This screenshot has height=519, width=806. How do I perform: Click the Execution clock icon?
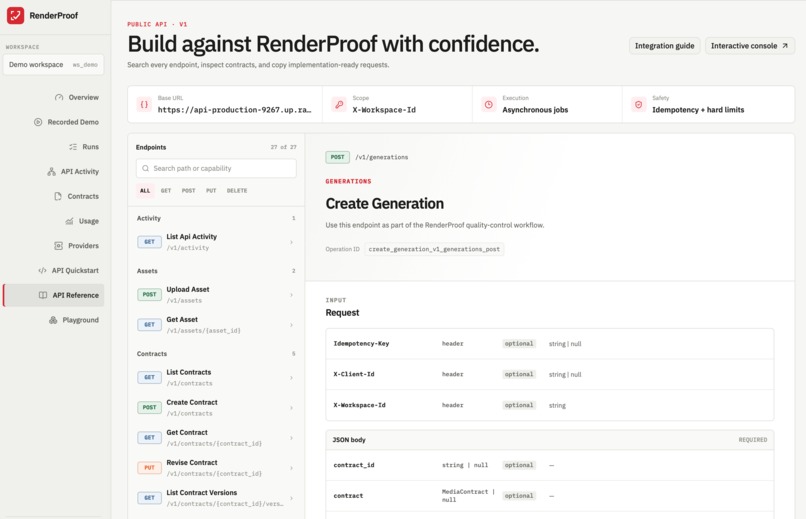point(489,104)
